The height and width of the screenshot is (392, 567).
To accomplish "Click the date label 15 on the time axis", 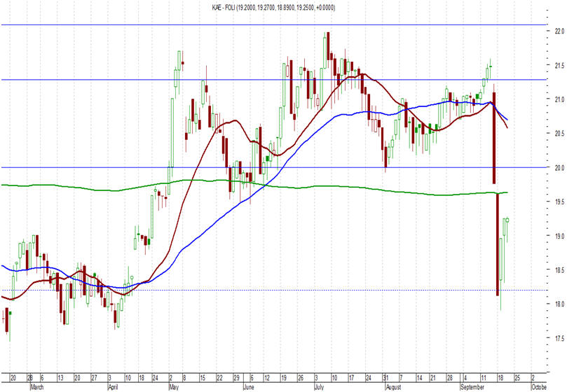I will (203, 378).
